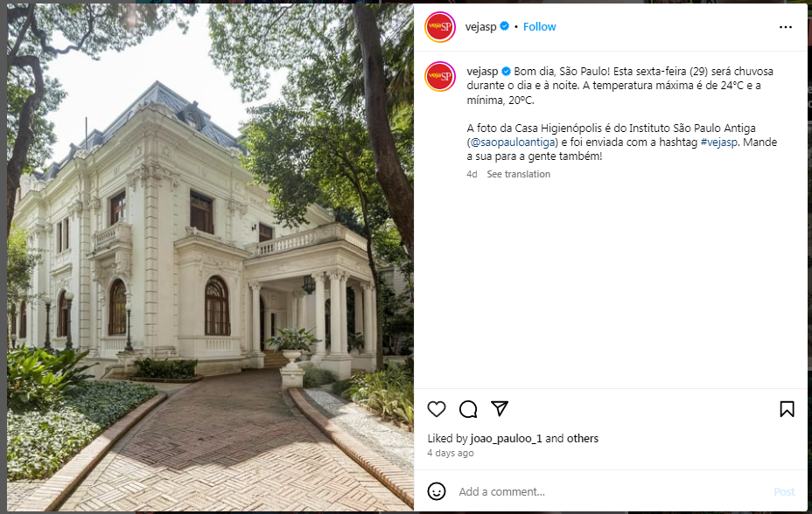This screenshot has height=514, width=812.
Task: Follow the vejasp account
Action: click(x=539, y=26)
